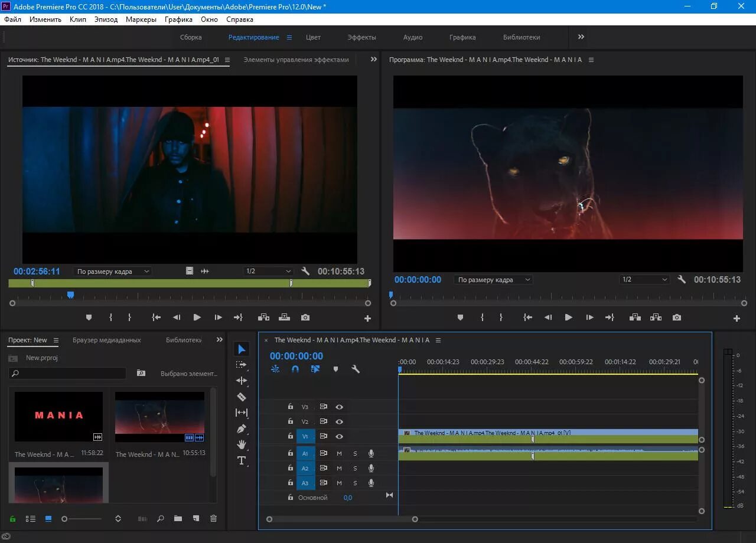Screen dimensions: 756x543
Task: Hide video track V2 with its eye icon
Action: 338,421
